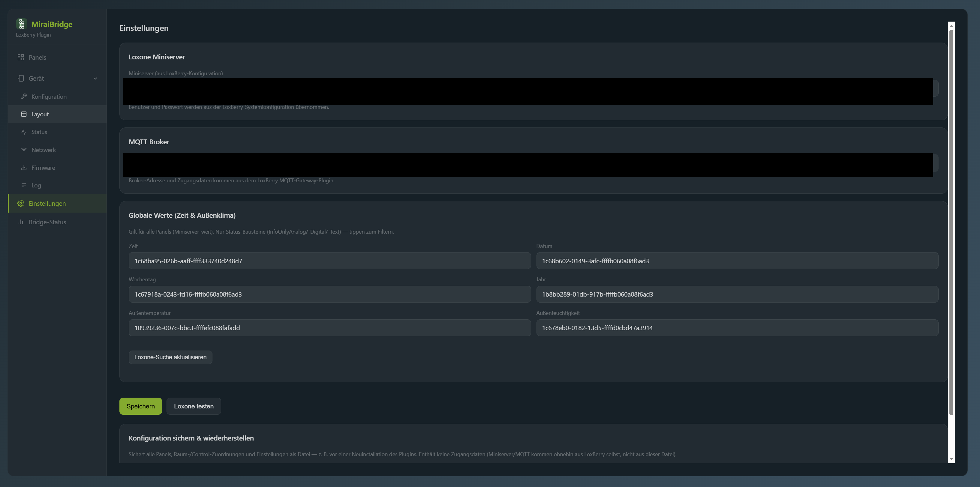
Task: Click the scrollbar up arrow
Action: click(x=951, y=26)
